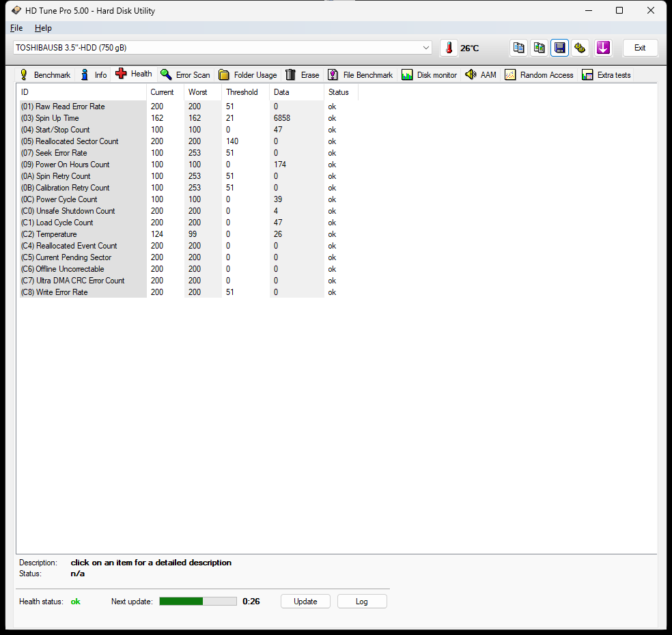Click the thermometer temperature icon
This screenshot has height=635, width=672.
(449, 48)
